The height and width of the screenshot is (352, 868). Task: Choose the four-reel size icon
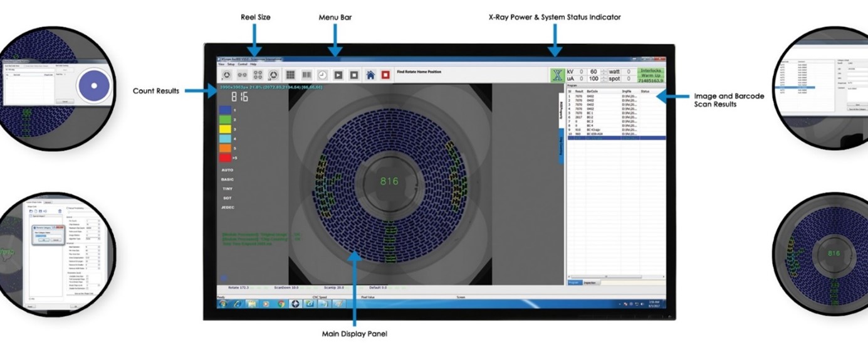pyautogui.click(x=258, y=75)
